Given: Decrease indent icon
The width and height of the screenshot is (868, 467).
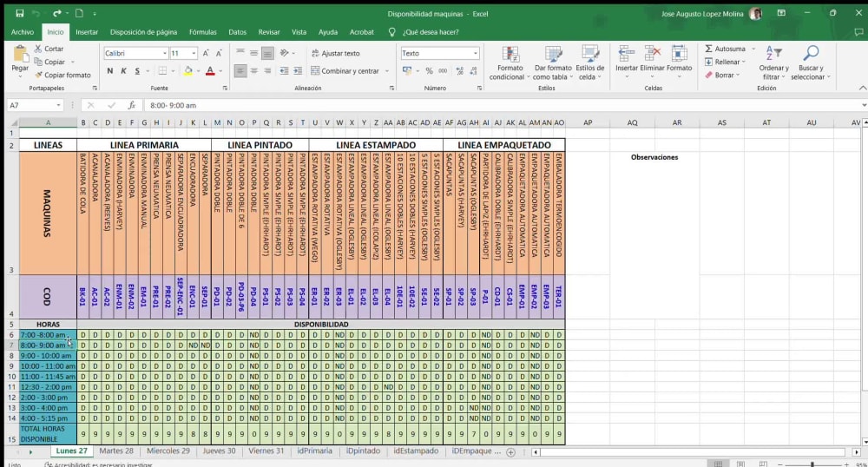Looking at the screenshot, I should pos(284,71).
